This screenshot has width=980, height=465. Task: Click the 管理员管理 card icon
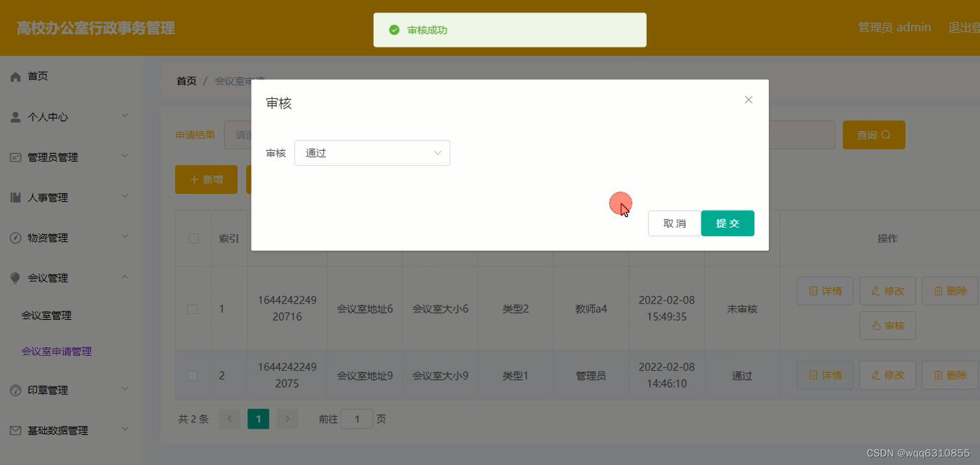(x=16, y=157)
